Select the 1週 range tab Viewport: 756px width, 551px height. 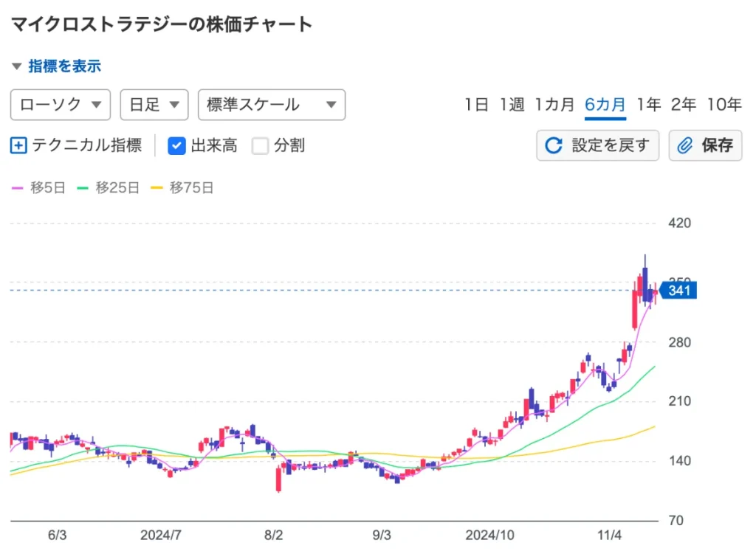pyautogui.click(x=512, y=105)
